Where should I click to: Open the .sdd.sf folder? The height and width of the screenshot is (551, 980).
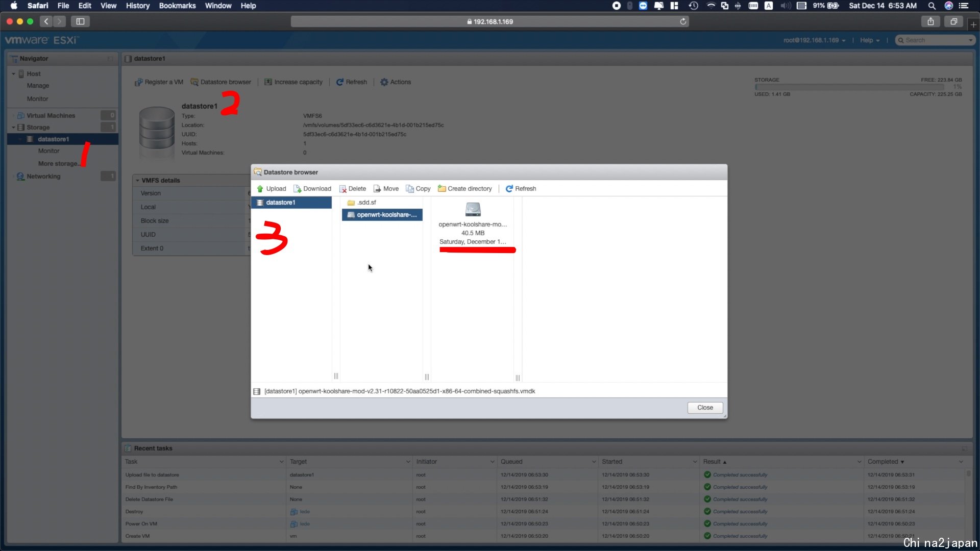pos(362,203)
